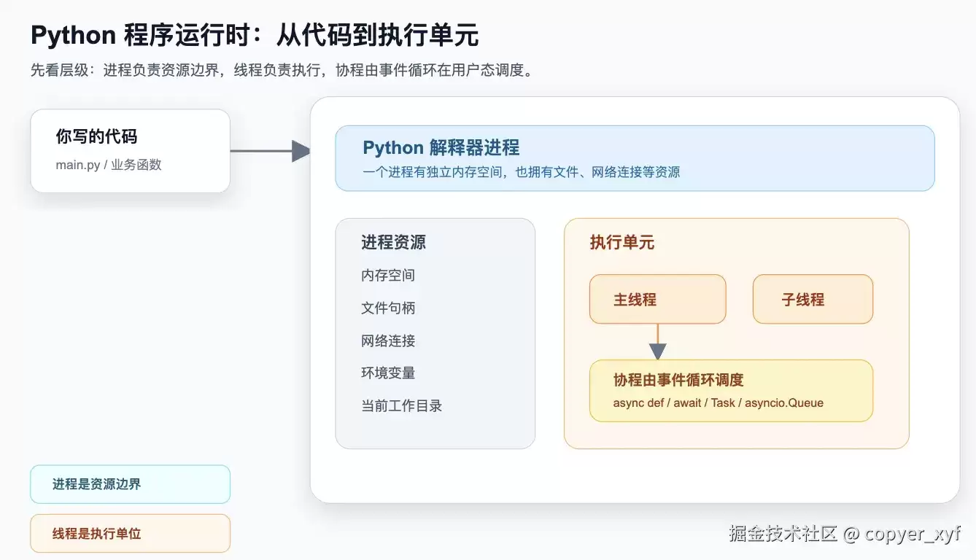Viewport: 976px width, 560px height.
Task: Click the '执行单元' panel heading
Action: (622, 243)
